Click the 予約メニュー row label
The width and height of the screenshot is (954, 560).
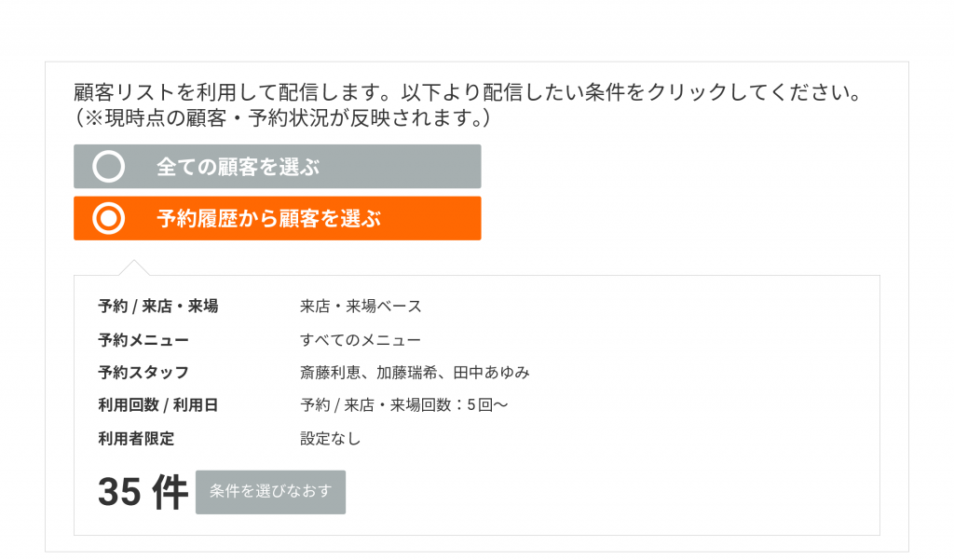143,340
